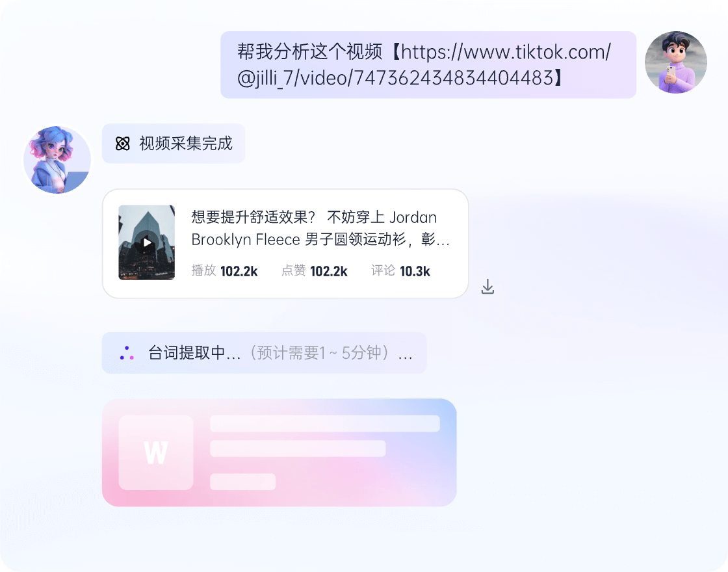Viewport: 728px width, 572px height.
Task: Click the download arrow icon beside video card
Action: click(487, 287)
